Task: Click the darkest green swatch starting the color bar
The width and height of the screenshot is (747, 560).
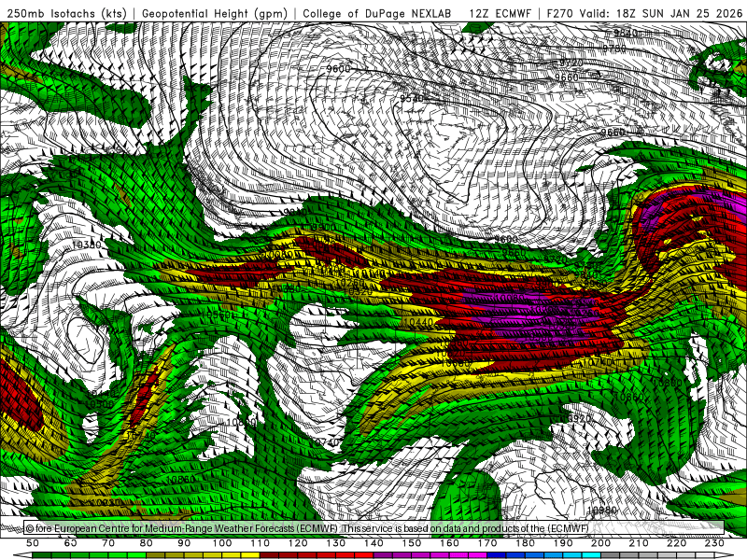Action: (42, 555)
